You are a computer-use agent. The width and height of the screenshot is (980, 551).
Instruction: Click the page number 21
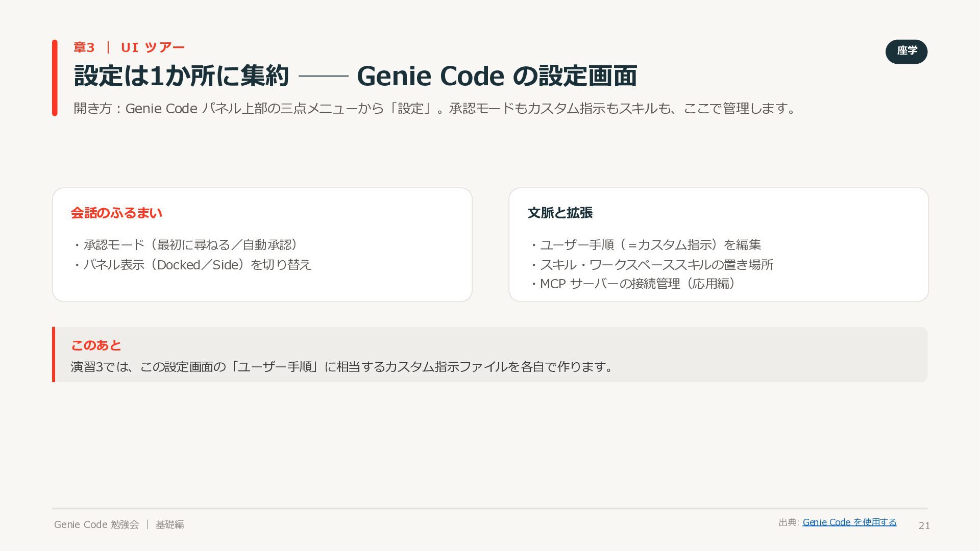924,525
